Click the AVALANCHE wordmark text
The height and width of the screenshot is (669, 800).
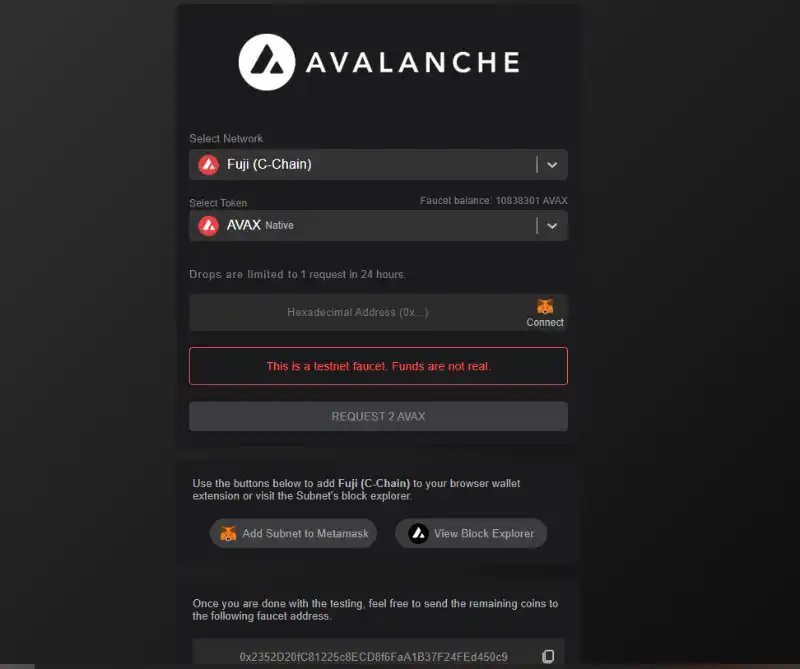point(413,62)
